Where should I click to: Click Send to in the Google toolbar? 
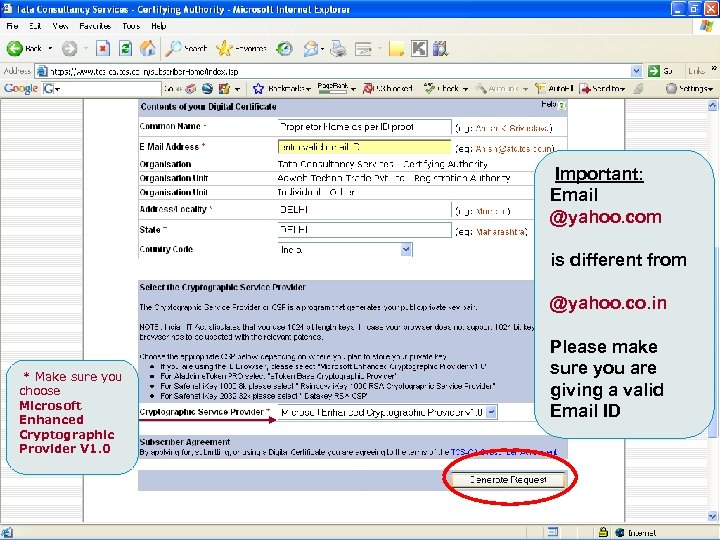[x=602, y=88]
